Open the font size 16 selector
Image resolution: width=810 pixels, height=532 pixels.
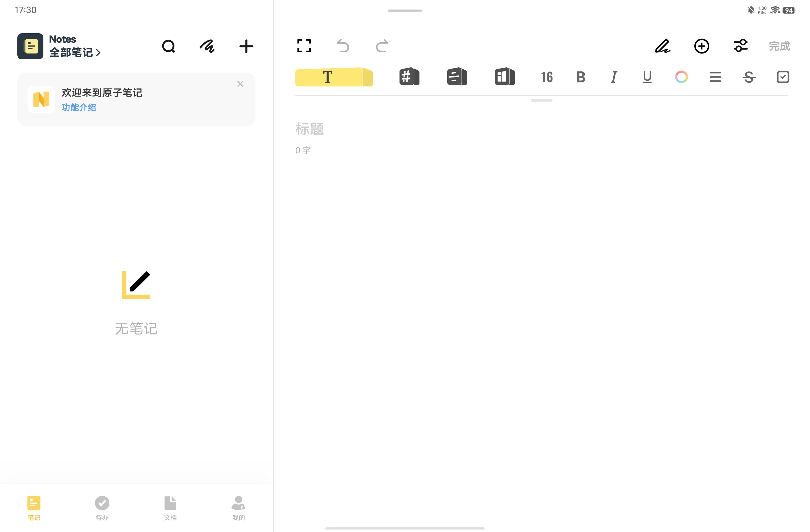tap(546, 77)
